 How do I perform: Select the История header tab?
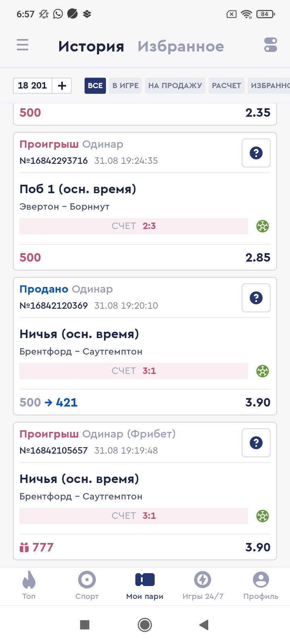[x=91, y=46]
